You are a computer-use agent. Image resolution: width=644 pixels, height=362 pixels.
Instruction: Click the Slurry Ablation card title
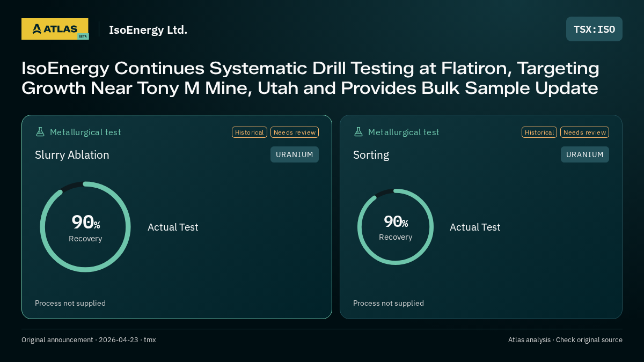coord(72,155)
